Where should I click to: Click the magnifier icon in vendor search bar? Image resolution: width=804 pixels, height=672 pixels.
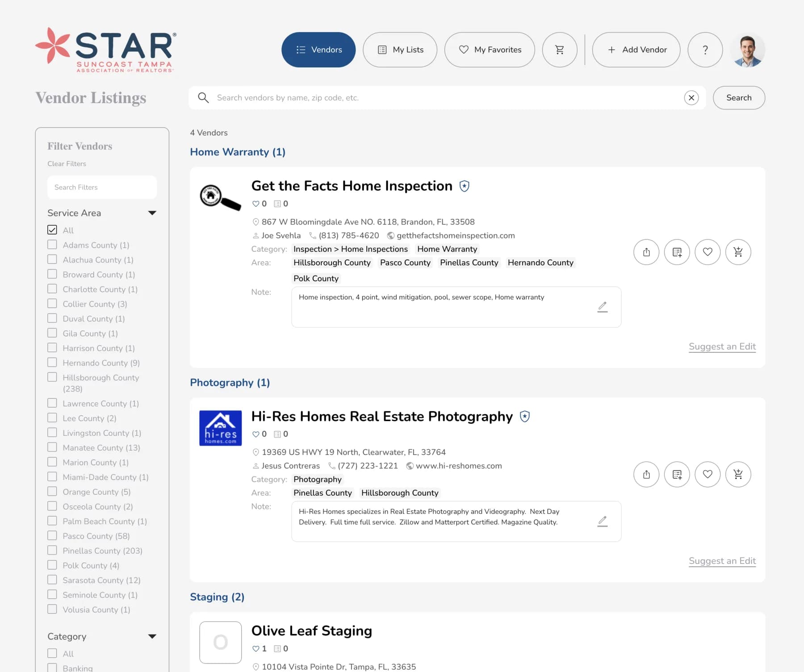[203, 98]
